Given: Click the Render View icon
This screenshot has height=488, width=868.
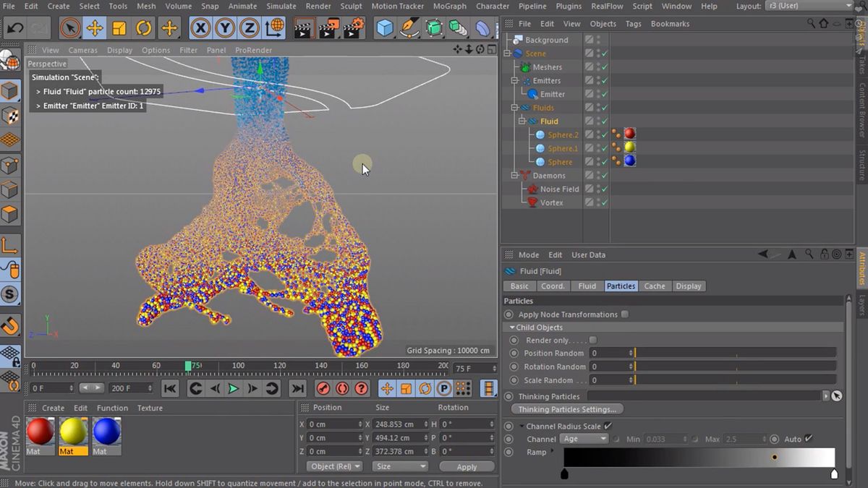Looking at the screenshot, I should tap(303, 27).
